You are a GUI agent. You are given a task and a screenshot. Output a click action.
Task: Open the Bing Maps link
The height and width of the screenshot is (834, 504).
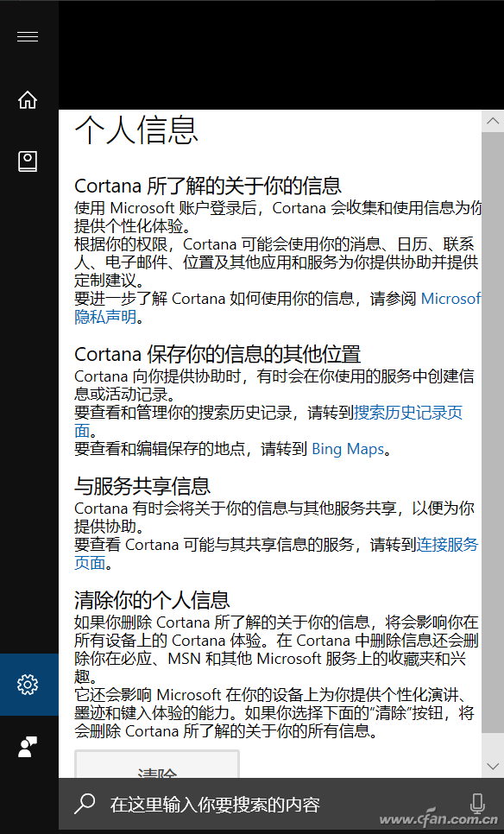pos(348,449)
